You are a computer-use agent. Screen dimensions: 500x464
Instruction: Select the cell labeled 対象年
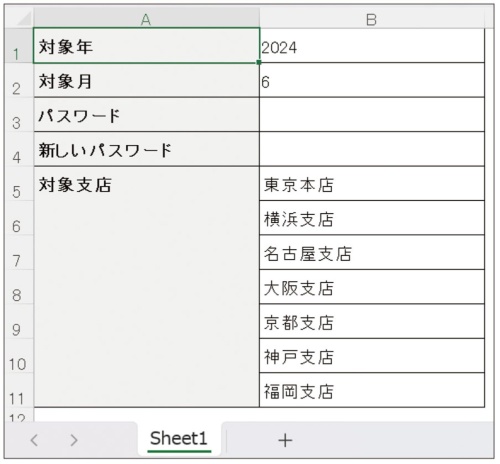pos(146,46)
